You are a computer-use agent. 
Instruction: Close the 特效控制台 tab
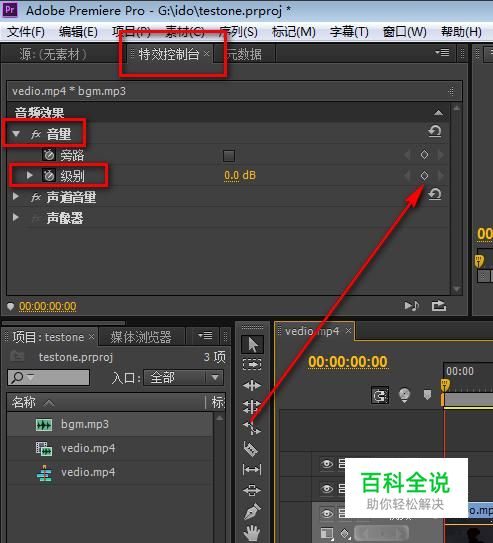[x=207, y=53]
